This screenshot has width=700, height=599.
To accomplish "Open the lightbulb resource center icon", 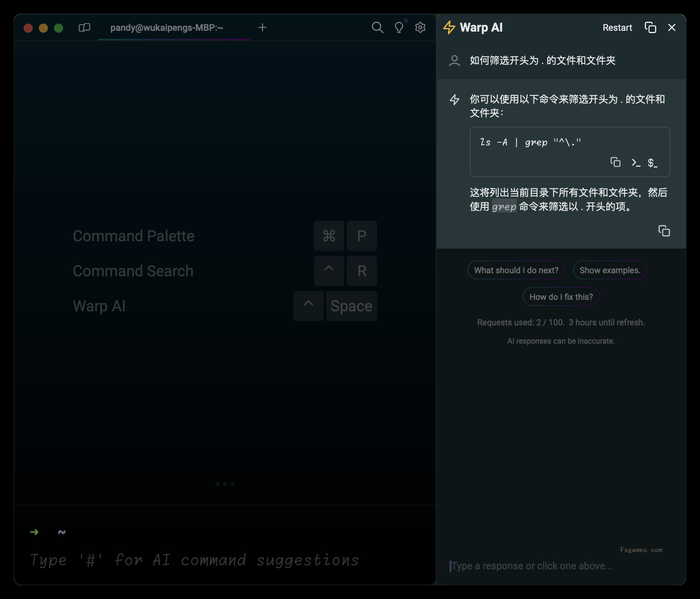I will tap(399, 27).
